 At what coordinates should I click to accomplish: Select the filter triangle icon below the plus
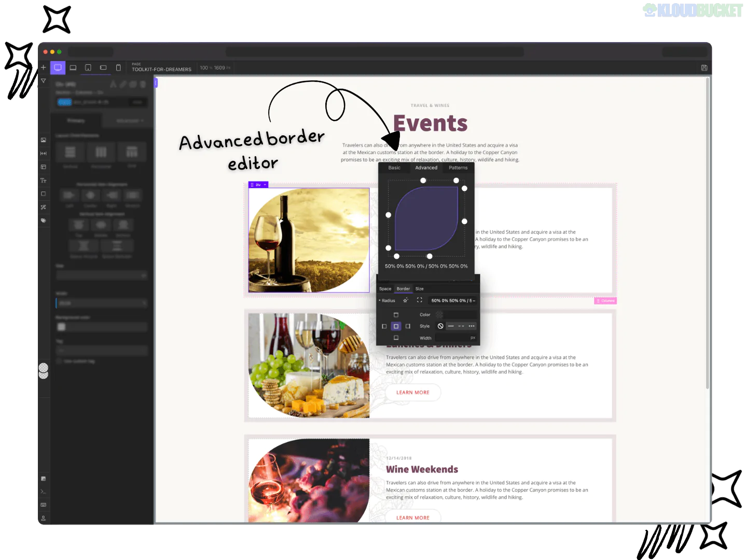click(x=44, y=81)
